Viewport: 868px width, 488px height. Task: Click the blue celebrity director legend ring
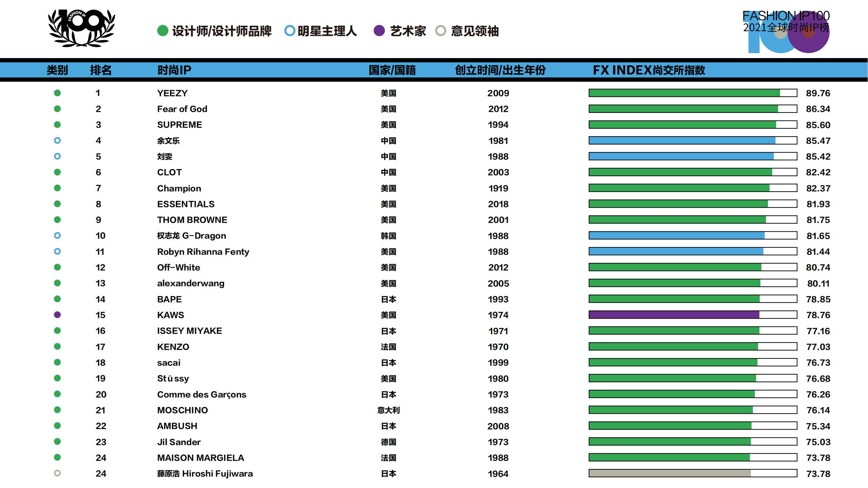289,31
